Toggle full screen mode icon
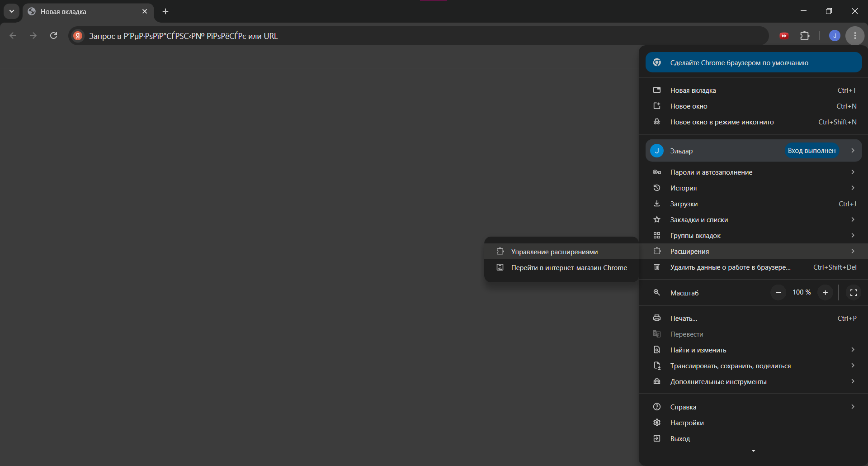 [x=854, y=293]
